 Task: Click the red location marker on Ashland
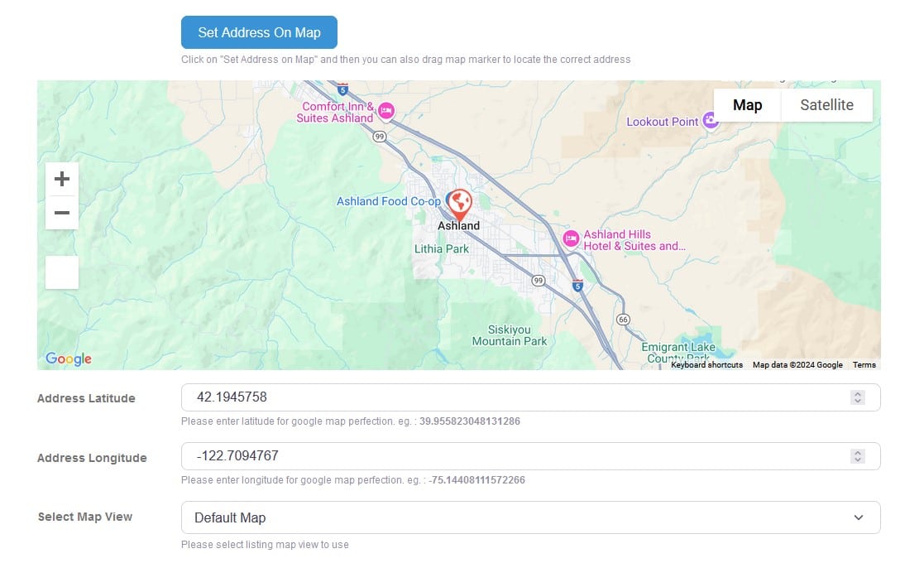pyautogui.click(x=459, y=205)
